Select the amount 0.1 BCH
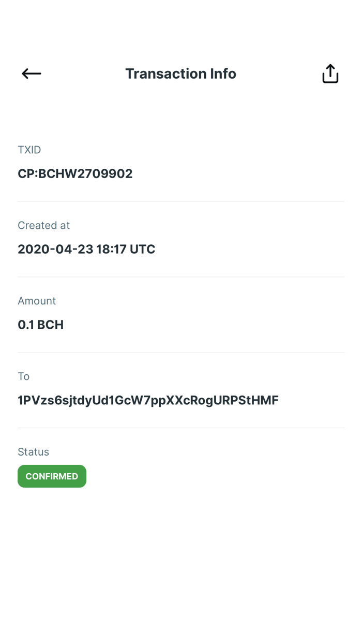Screen dimensions: 362x644 40,325
